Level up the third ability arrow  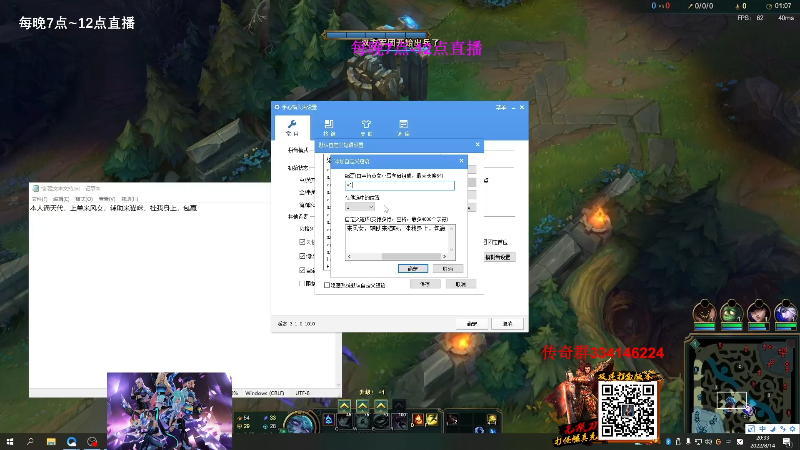(x=381, y=406)
